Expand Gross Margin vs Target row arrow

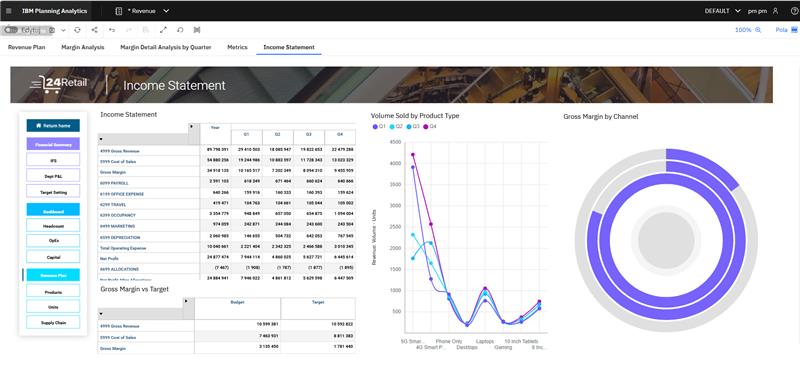coord(101,314)
